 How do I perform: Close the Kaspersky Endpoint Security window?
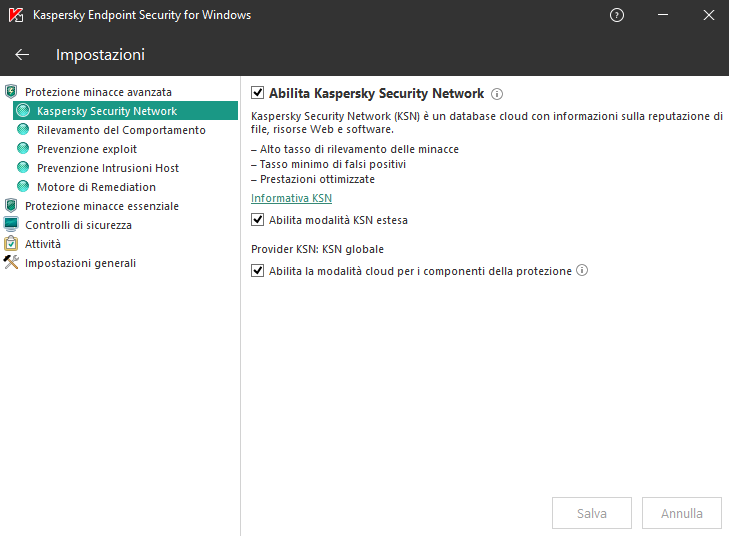(x=709, y=15)
